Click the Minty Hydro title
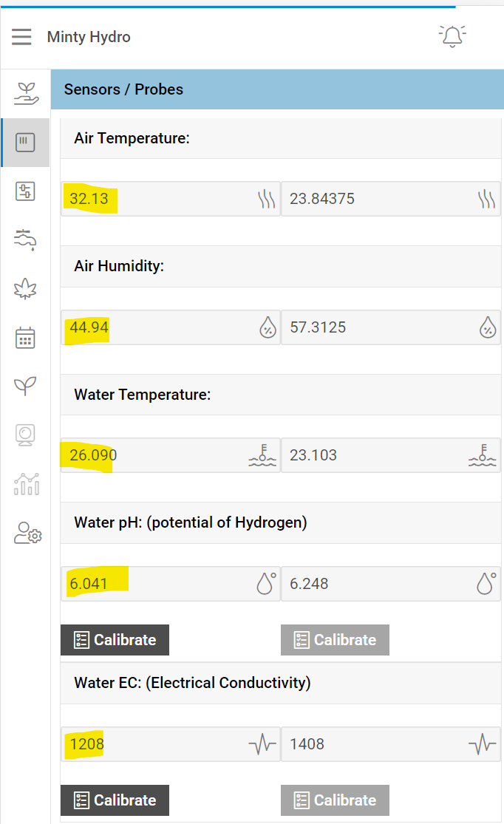 (x=89, y=37)
